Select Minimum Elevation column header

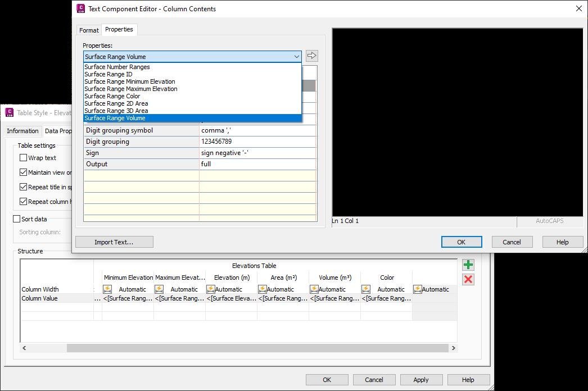point(128,278)
